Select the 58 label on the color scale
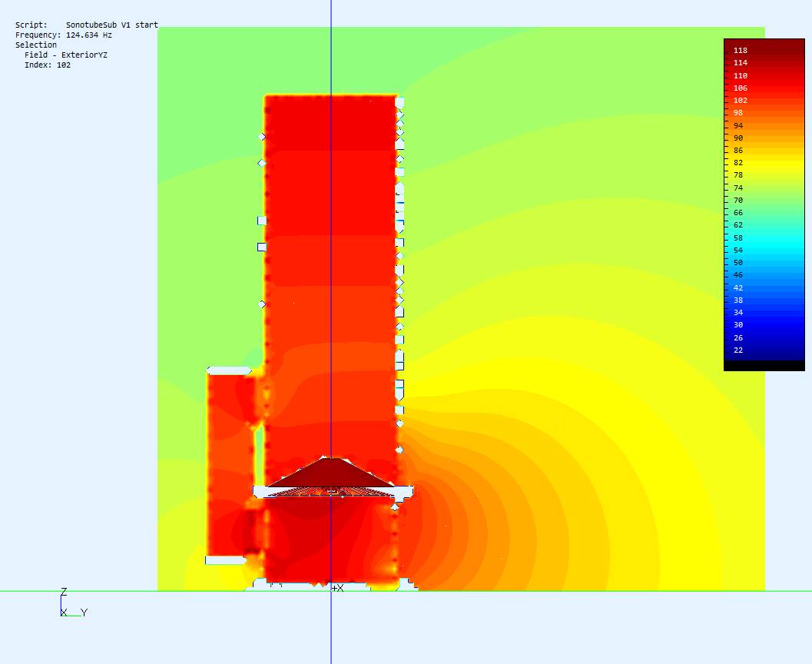812x664 pixels. coord(738,237)
